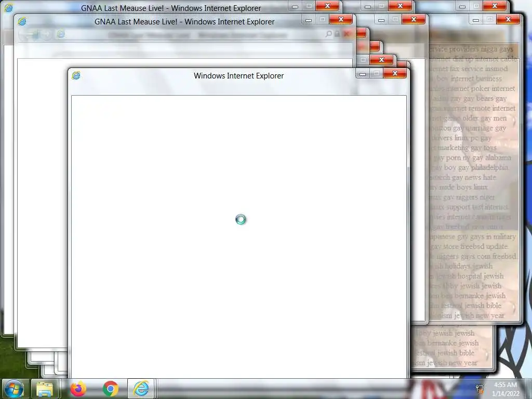Open the Windows Start menu orb
532x399 pixels.
(x=14, y=389)
